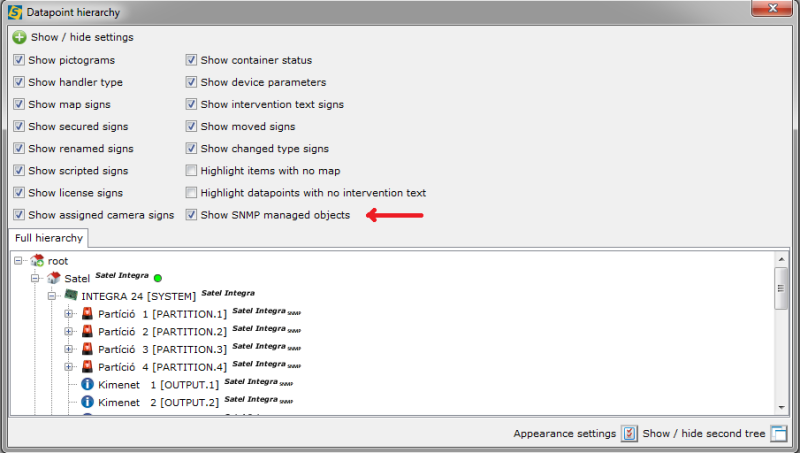
Task: Select the Full hierarchy tab
Action: 48,238
